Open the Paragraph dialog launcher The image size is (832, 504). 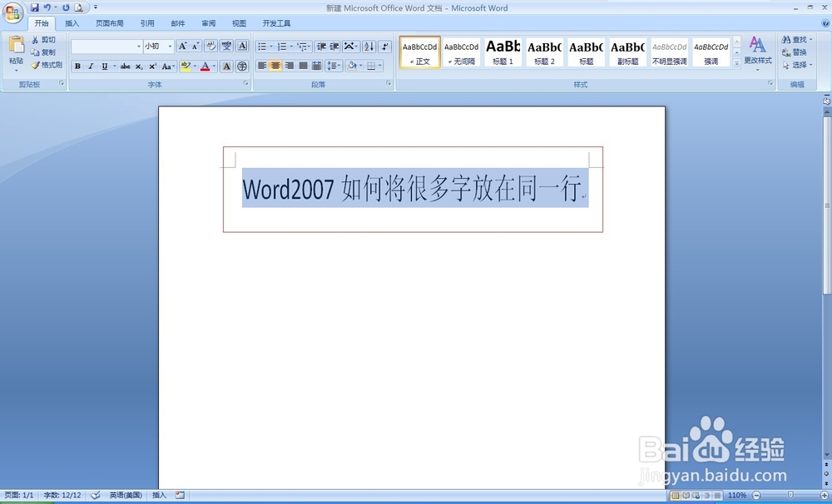389,84
